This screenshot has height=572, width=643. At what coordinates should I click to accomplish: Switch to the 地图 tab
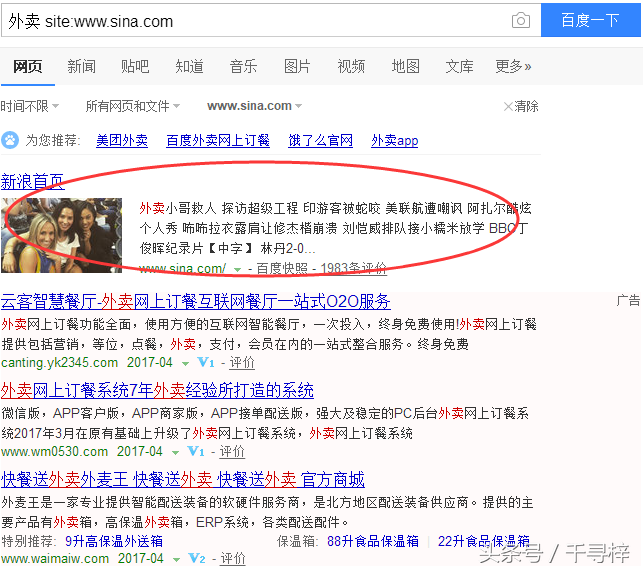(x=405, y=66)
